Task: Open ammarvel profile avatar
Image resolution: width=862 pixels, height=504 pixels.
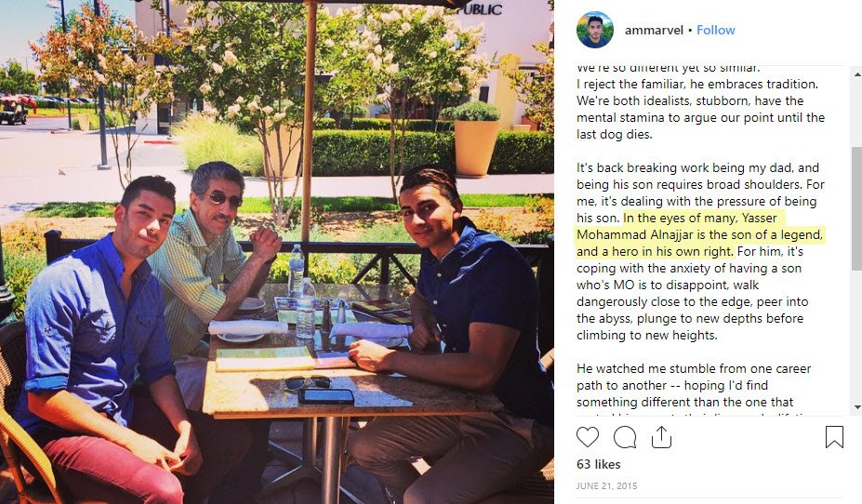Action: pyautogui.click(x=595, y=30)
